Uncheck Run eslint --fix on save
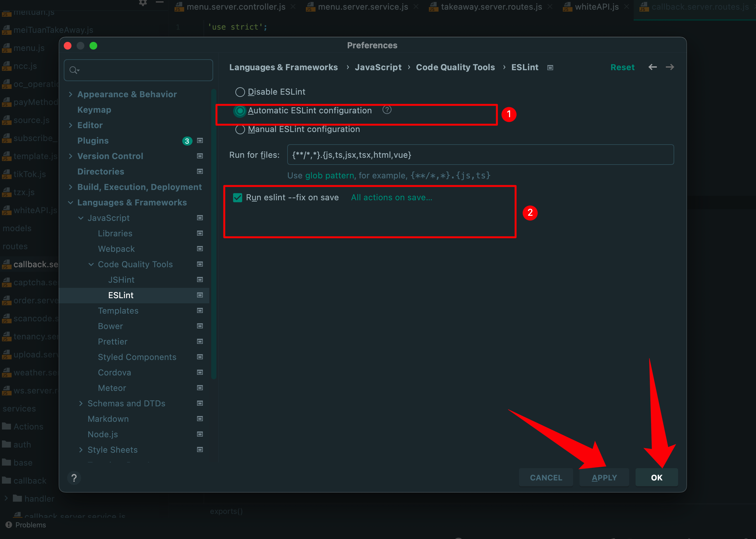The image size is (756, 539). pos(237,197)
